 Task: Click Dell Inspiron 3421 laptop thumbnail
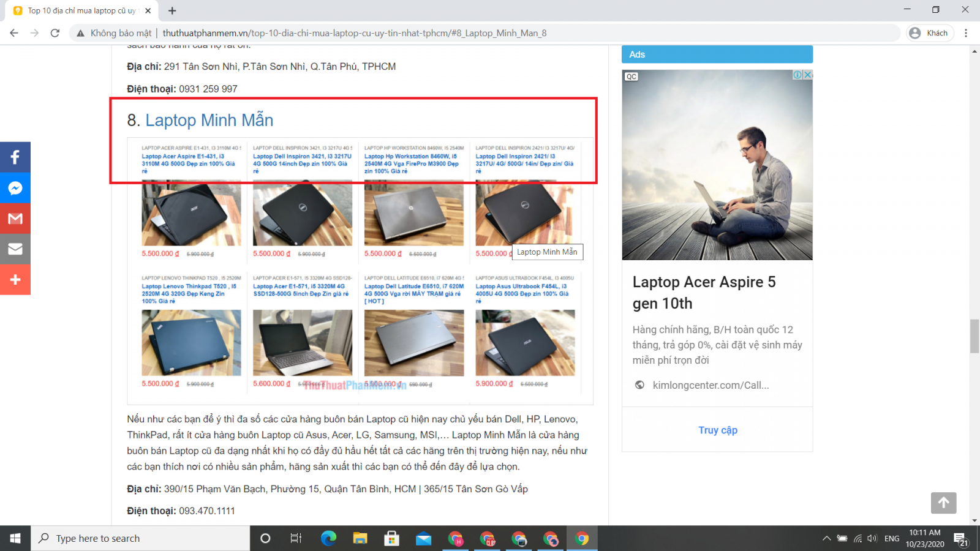click(x=303, y=213)
